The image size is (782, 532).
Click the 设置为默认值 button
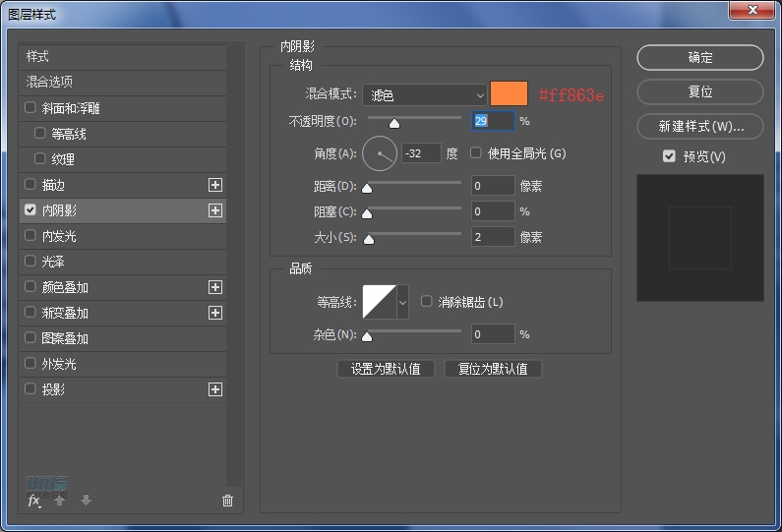point(386,369)
